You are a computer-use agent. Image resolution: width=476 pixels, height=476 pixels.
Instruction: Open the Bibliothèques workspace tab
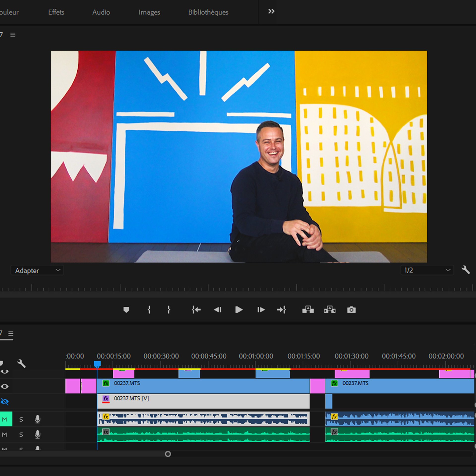click(208, 12)
